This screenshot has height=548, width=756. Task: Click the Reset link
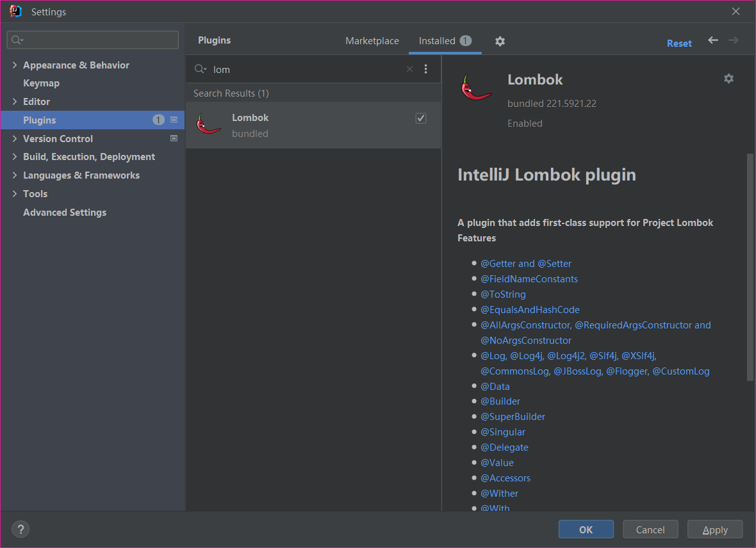[679, 43]
